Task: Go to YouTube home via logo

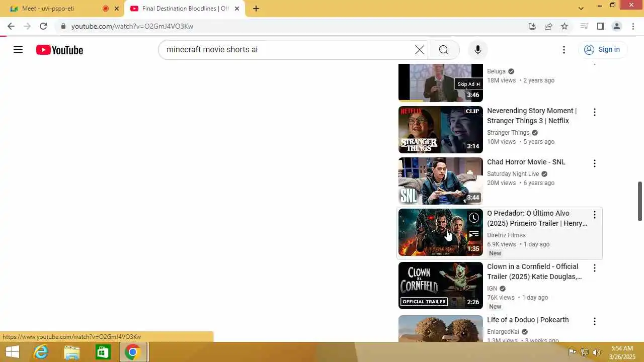Action: (x=59, y=50)
